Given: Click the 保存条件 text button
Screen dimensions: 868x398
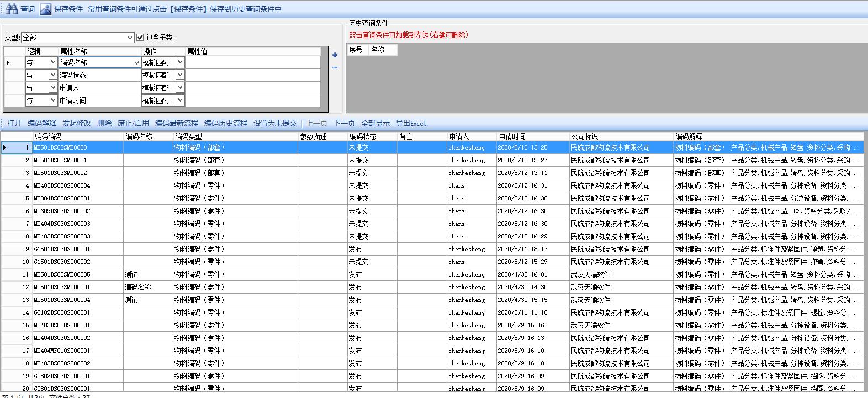Looking at the screenshot, I should [68, 9].
